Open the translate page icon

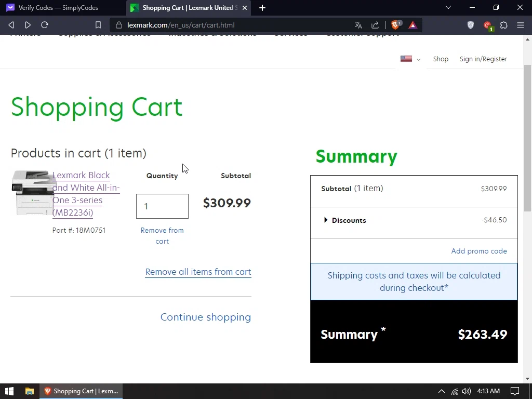click(x=358, y=25)
